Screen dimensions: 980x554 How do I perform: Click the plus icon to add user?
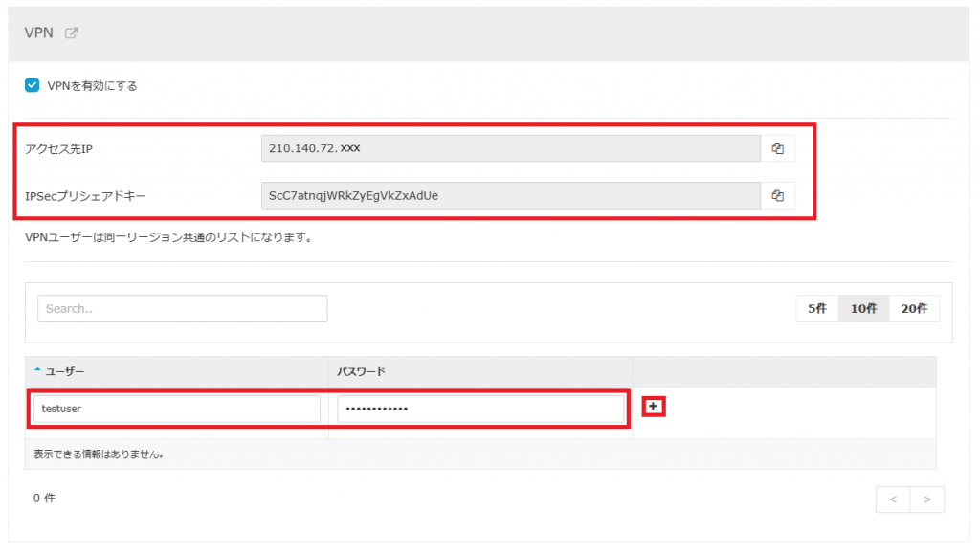[654, 407]
